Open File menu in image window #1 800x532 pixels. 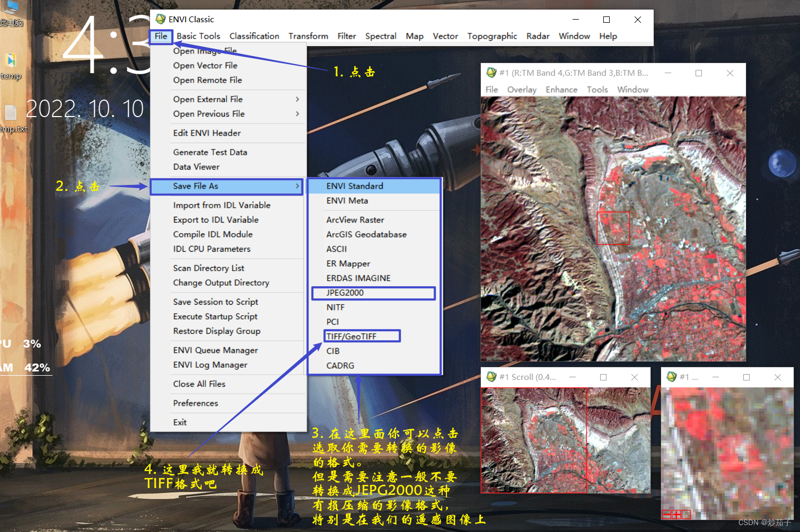click(x=491, y=90)
